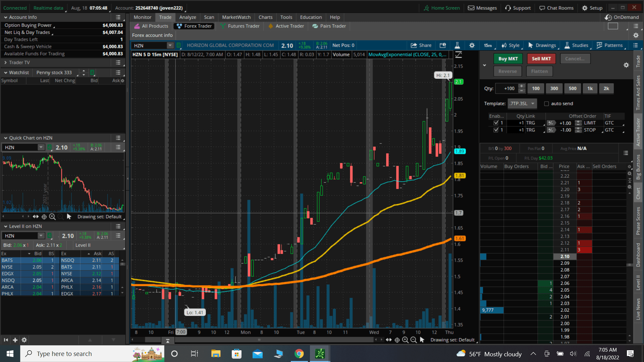Open chart Style candlestick menu

(510, 45)
